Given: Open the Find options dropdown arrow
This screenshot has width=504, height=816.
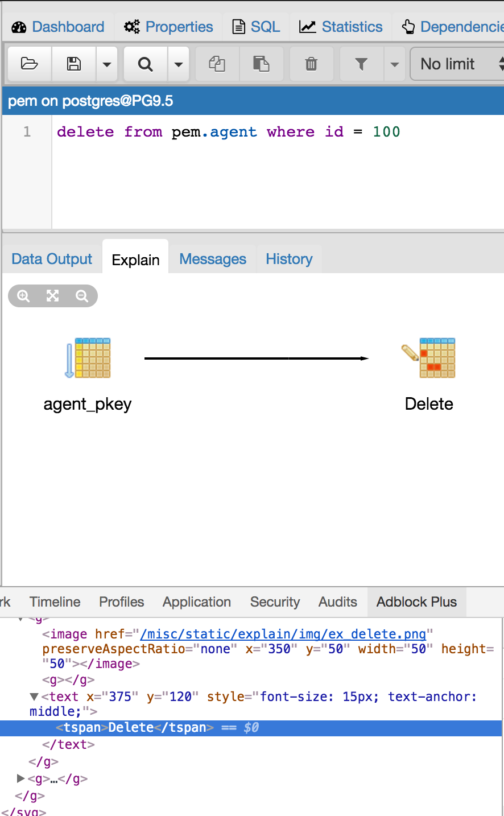Looking at the screenshot, I should [x=178, y=64].
